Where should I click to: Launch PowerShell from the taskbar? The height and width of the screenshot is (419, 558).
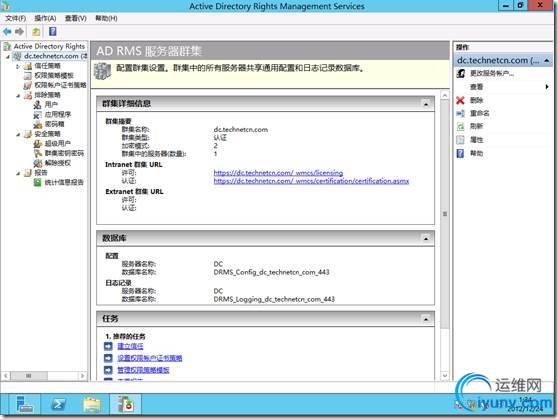tap(58, 404)
